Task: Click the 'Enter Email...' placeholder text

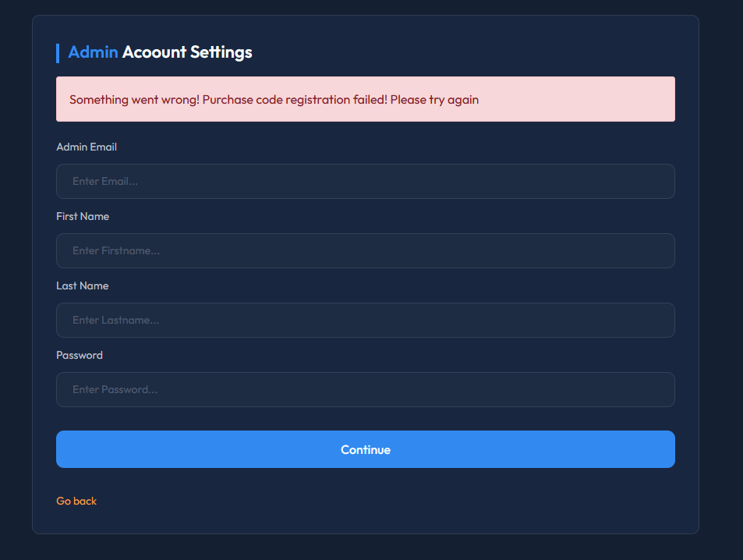Action: pos(105,181)
